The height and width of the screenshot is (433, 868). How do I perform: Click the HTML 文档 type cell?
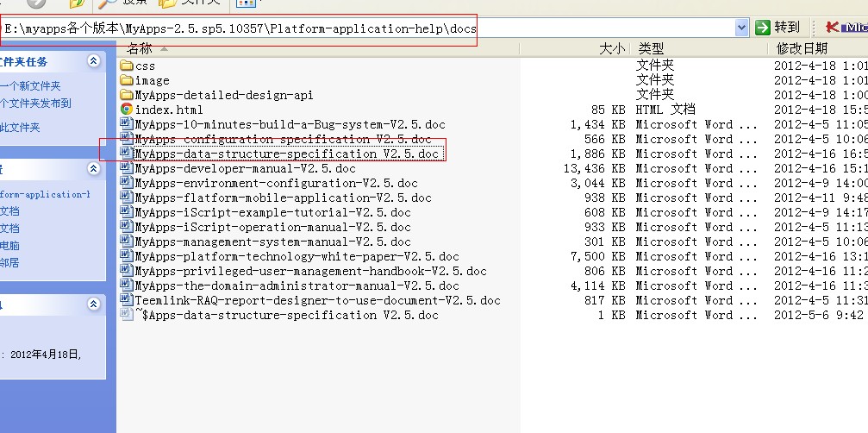665,110
